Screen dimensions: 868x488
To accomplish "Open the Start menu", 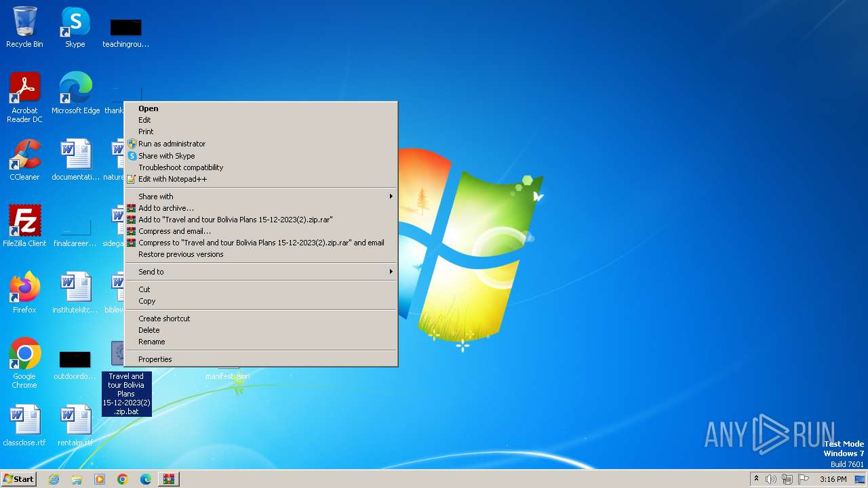I will (19, 479).
